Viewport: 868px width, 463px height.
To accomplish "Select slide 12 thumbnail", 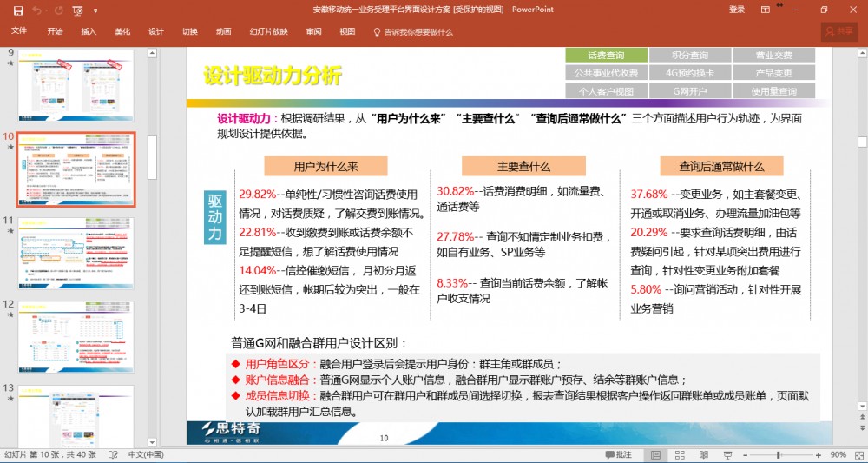I will pyautogui.click(x=76, y=337).
